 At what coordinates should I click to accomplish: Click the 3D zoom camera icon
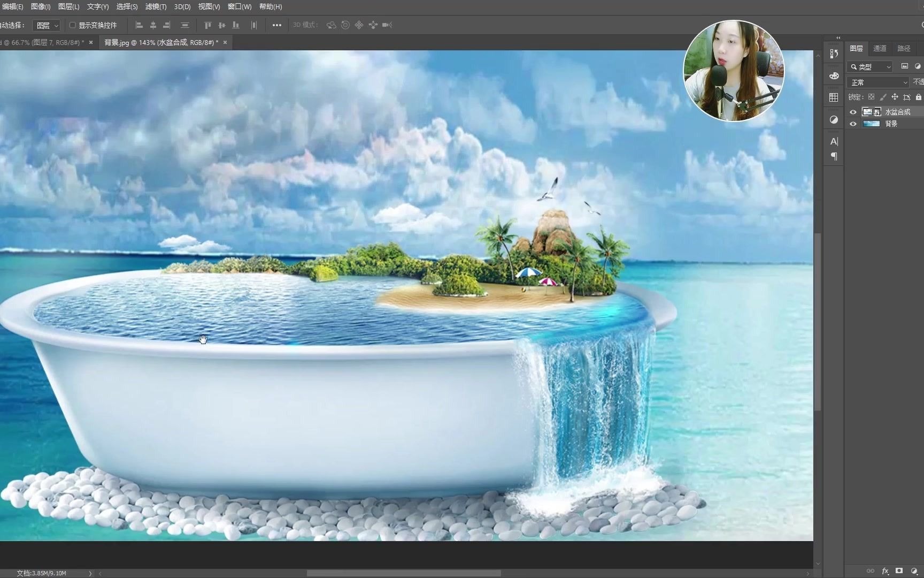coord(387,25)
